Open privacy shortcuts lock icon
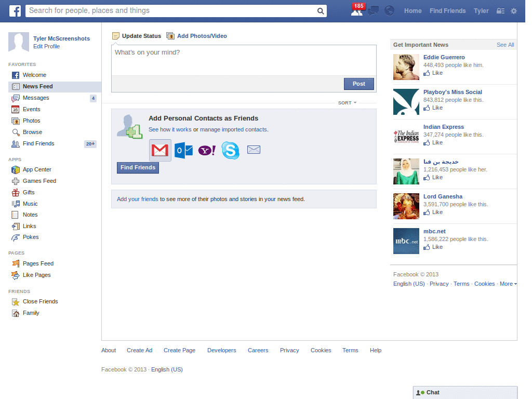 tap(500, 11)
